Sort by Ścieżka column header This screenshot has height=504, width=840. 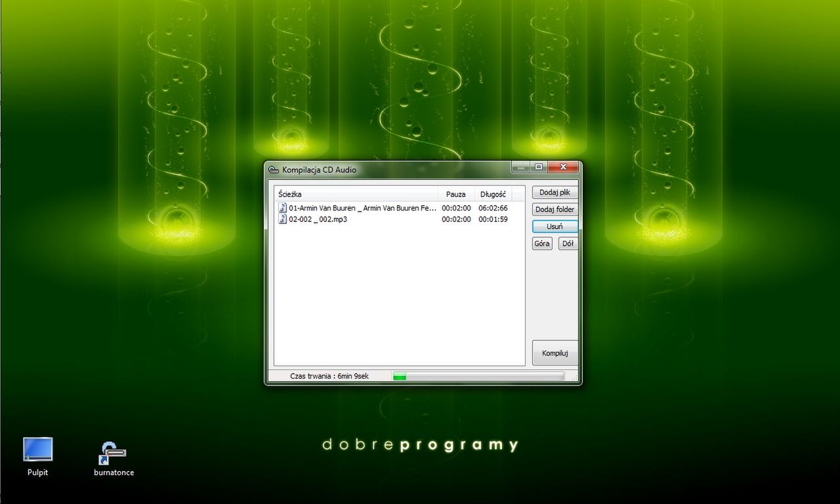(x=356, y=194)
